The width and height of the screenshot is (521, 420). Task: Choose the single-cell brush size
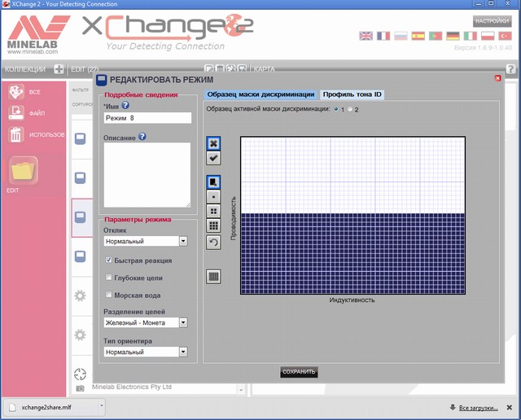pos(213,196)
